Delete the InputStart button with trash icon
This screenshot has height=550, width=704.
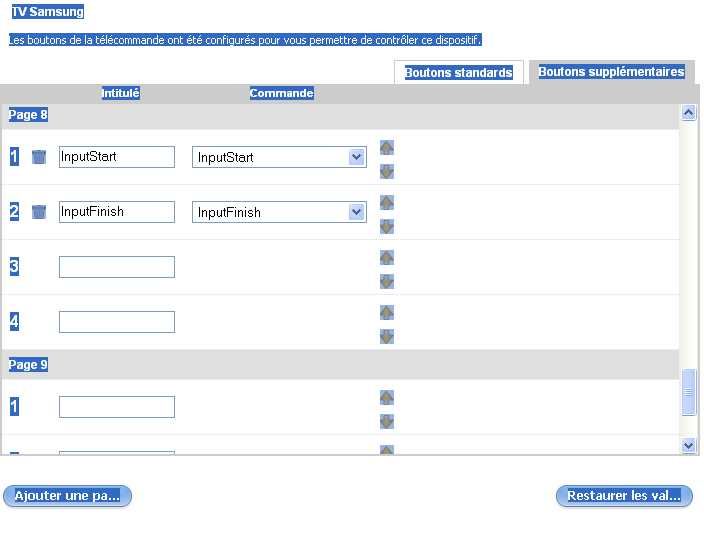39,157
